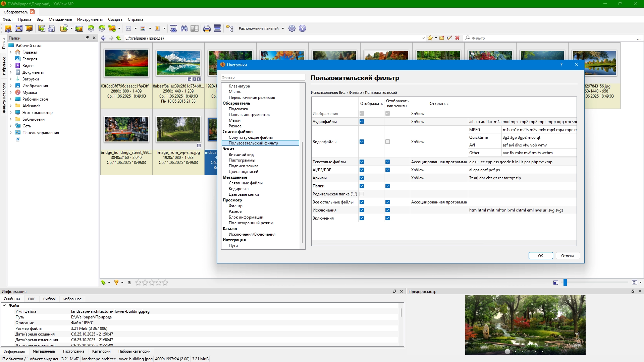Click the printer icon in toolbar
The width and height of the screenshot is (644, 362).
tap(207, 28)
